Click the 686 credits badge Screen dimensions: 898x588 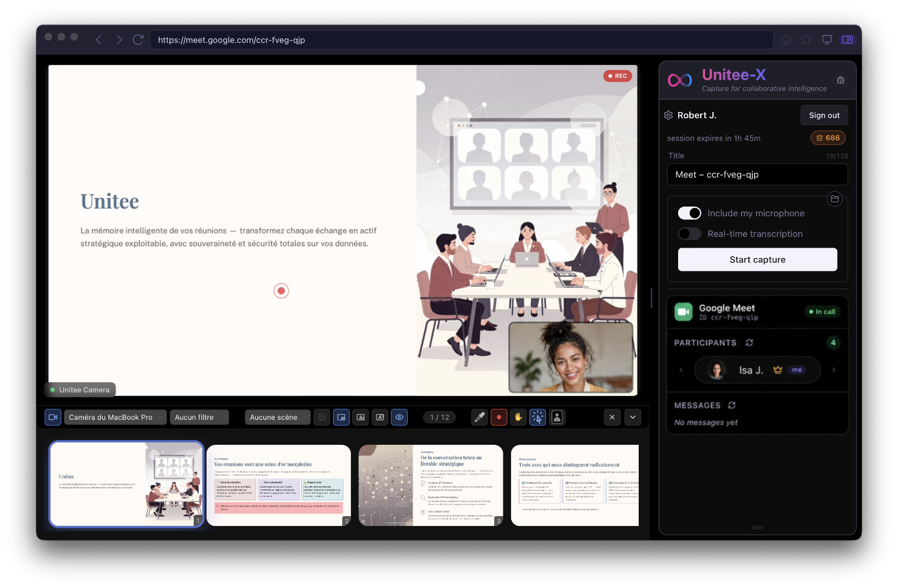[828, 138]
